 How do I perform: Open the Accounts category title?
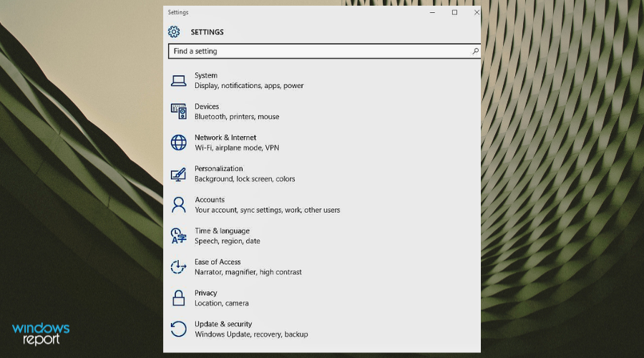tap(210, 200)
